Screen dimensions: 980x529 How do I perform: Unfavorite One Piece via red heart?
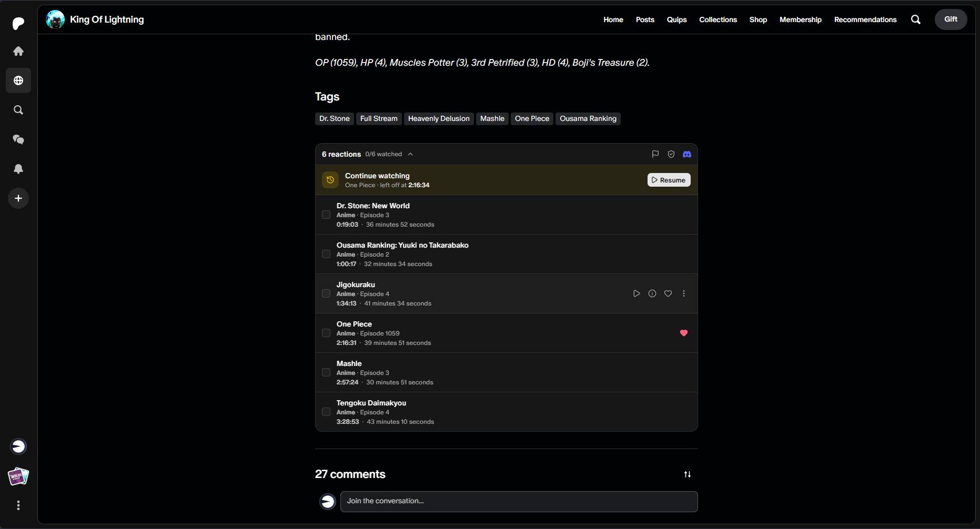(684, 333)
